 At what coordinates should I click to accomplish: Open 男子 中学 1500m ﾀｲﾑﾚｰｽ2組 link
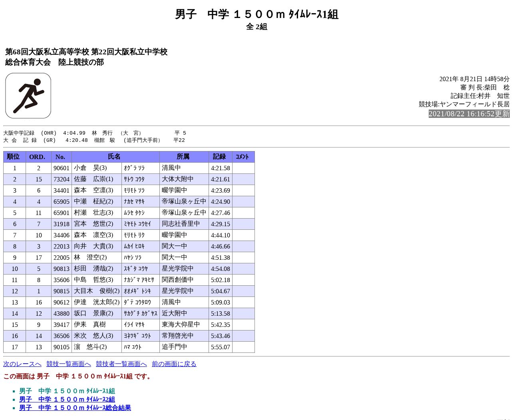pos(67,399)
